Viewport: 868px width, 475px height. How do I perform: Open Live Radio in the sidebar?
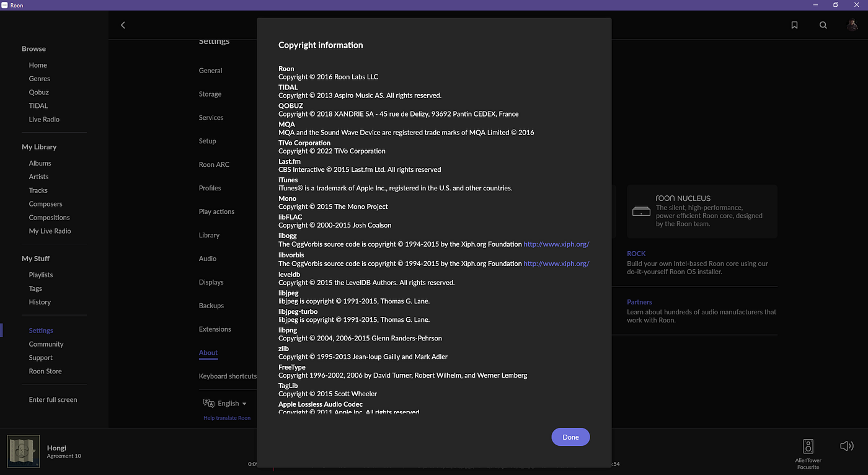[x=44, y=120]
